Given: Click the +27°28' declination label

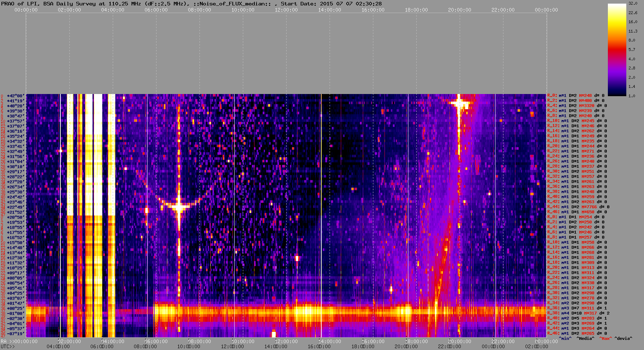Looking at the screenshot, I should click(16, 182).
